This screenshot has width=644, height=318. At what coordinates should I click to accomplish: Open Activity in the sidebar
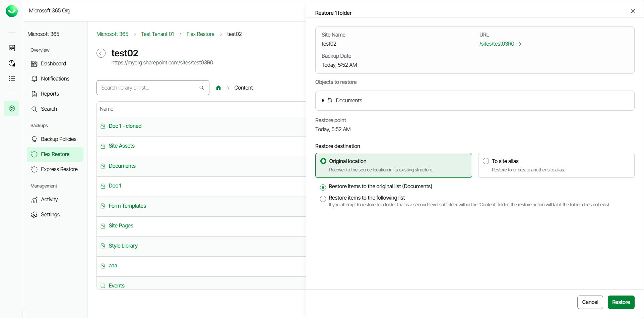coord(55,199)
